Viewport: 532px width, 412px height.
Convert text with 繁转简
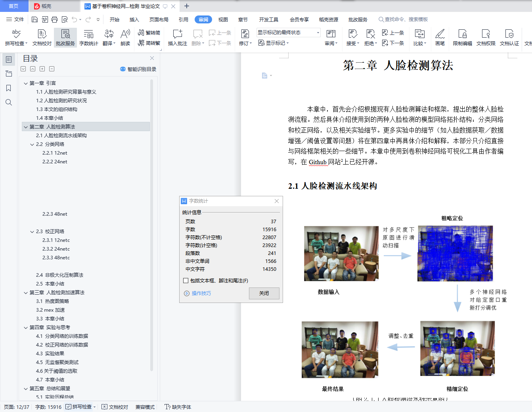pos(149,33)
